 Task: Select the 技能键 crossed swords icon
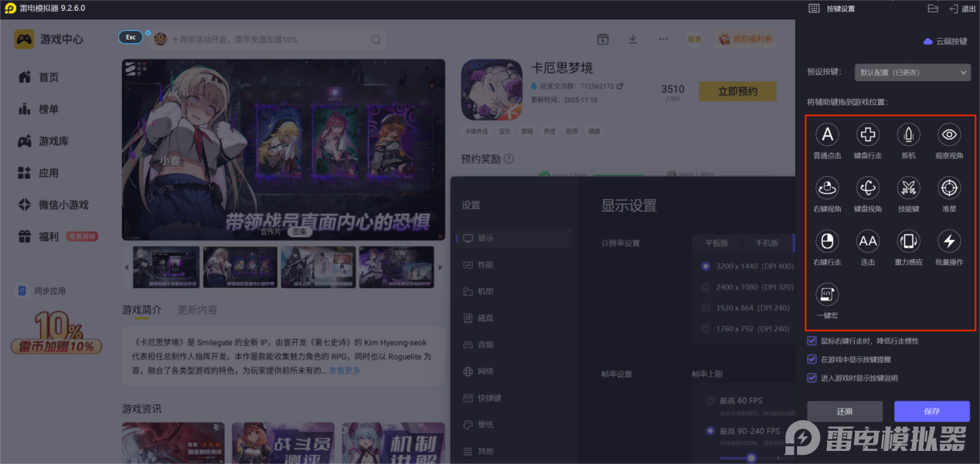[908, 188]
